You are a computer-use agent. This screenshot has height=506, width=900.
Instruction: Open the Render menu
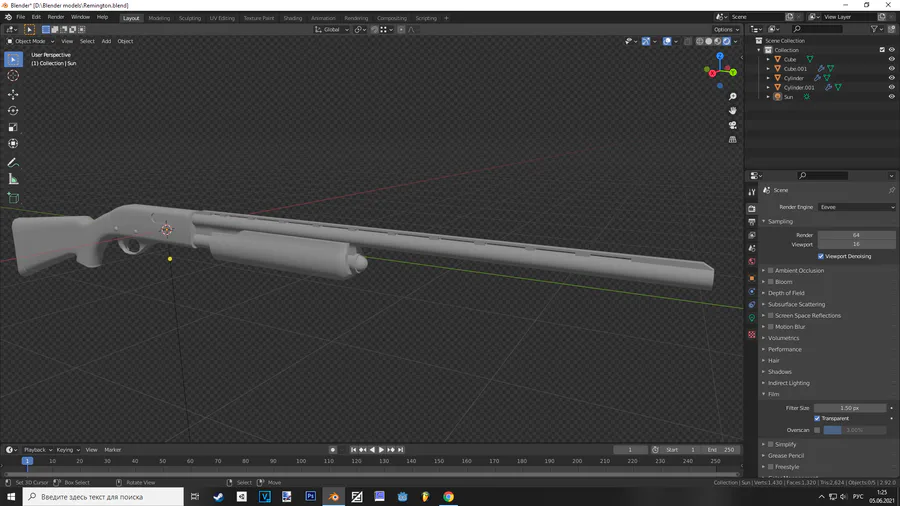[56, 17]
